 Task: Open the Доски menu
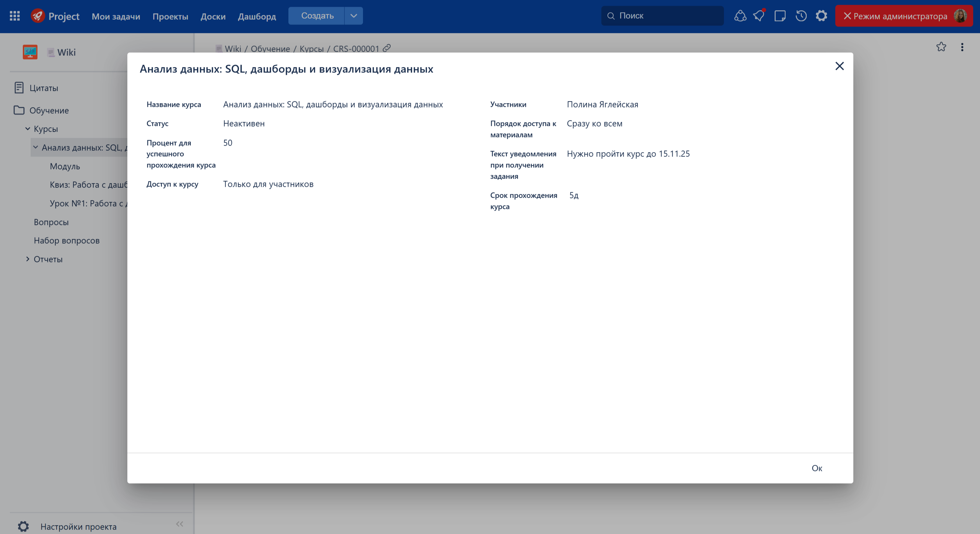click(213, 16)
